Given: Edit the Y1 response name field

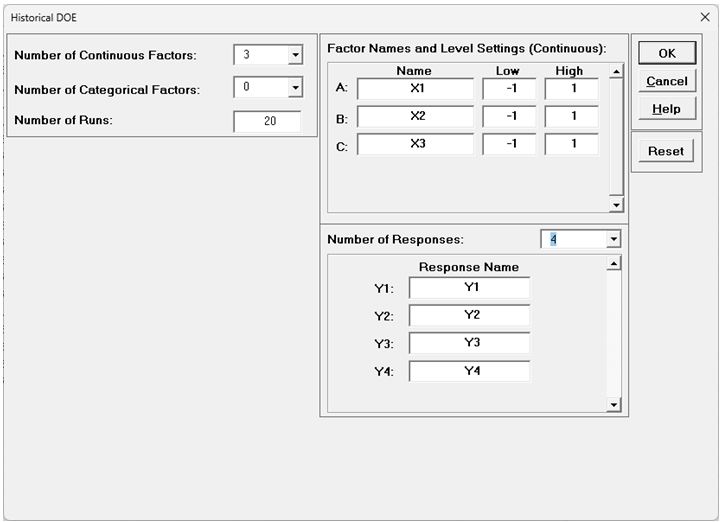Looking at the screenshot, I should (x=469, y=288).
